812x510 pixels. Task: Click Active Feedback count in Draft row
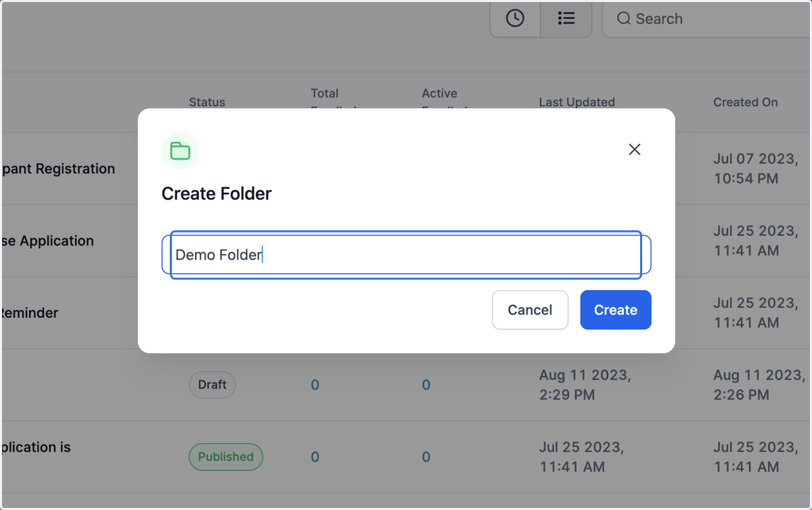(x=426, y=385)
